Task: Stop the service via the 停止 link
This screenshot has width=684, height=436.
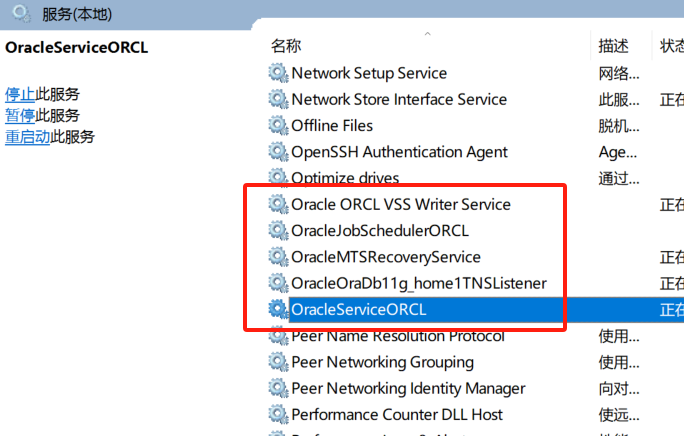Action: pyautogui.click(x=20, y=95)
